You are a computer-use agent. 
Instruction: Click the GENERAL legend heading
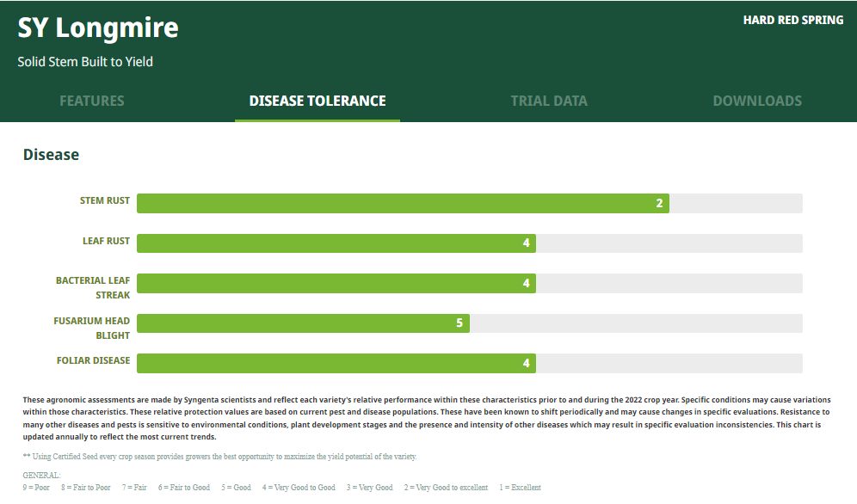pos(41,475)
